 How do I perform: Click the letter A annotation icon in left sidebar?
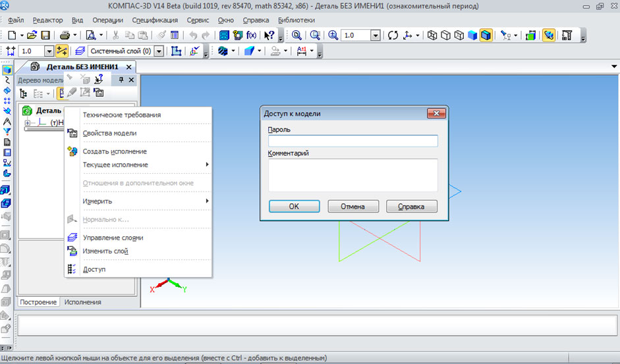7,121
